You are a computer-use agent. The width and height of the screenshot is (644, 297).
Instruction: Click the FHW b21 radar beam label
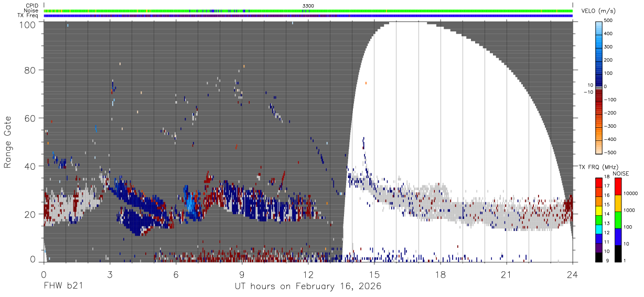point(62,287)
